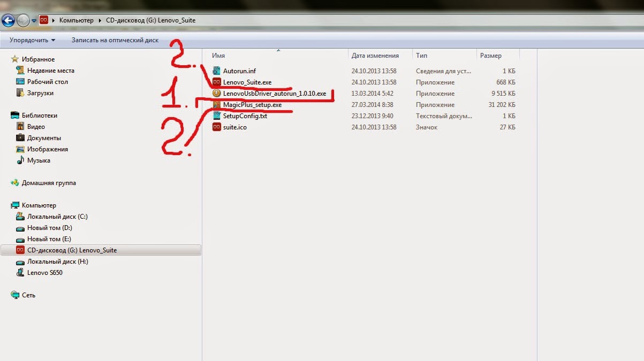Select LenovoUsbDriver_autorun_1.0.10.exe file name
Image resolution: width=644 pixels, height=361 pixels.
(275, 94)
